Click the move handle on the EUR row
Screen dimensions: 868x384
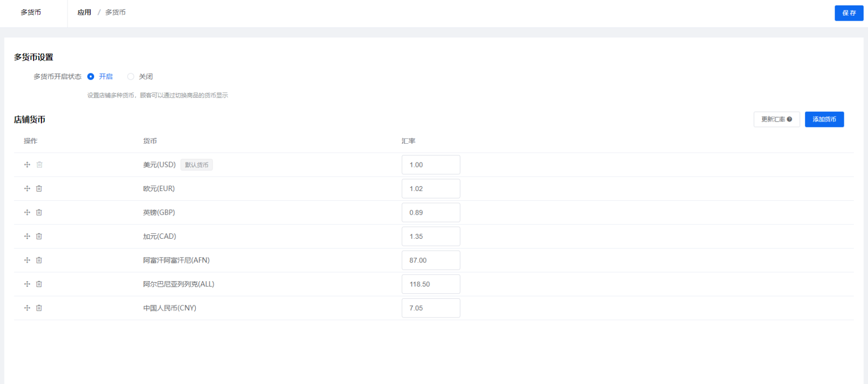[x=27, y=189]
